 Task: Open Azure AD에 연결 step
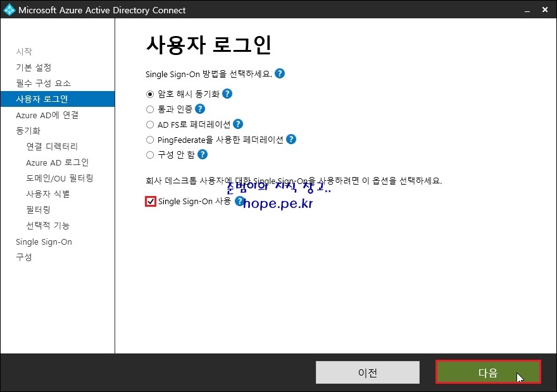coord(47,115)
